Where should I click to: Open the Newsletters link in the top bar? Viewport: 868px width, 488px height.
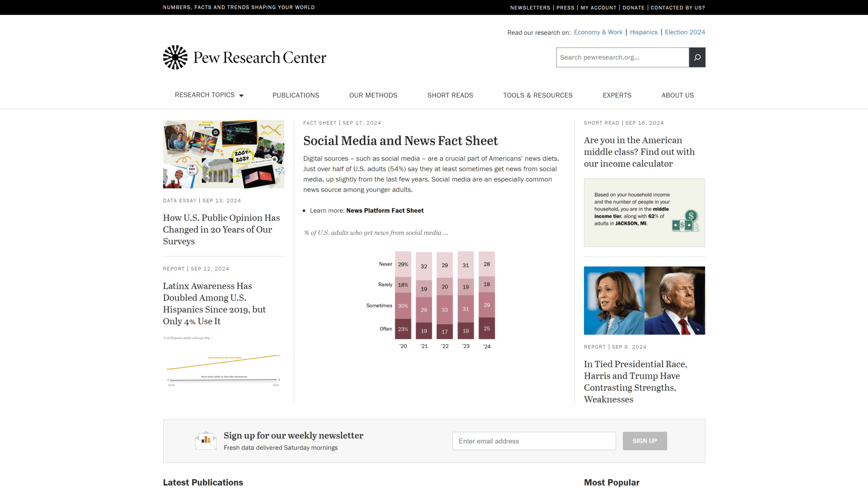click(x=530, y=7)
